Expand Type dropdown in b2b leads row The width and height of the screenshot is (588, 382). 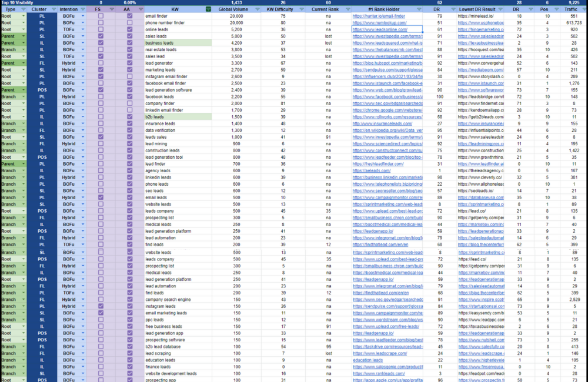pos(24,117)
